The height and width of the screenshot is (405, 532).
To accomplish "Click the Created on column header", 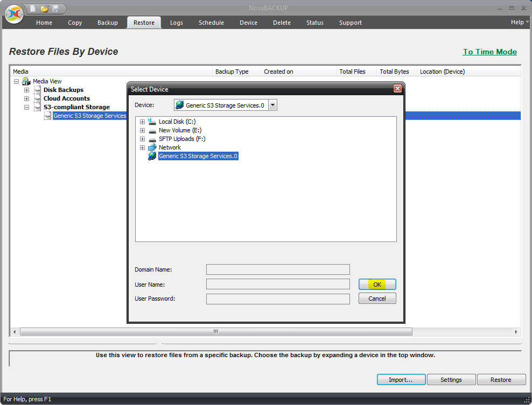I will click(298, 72).
